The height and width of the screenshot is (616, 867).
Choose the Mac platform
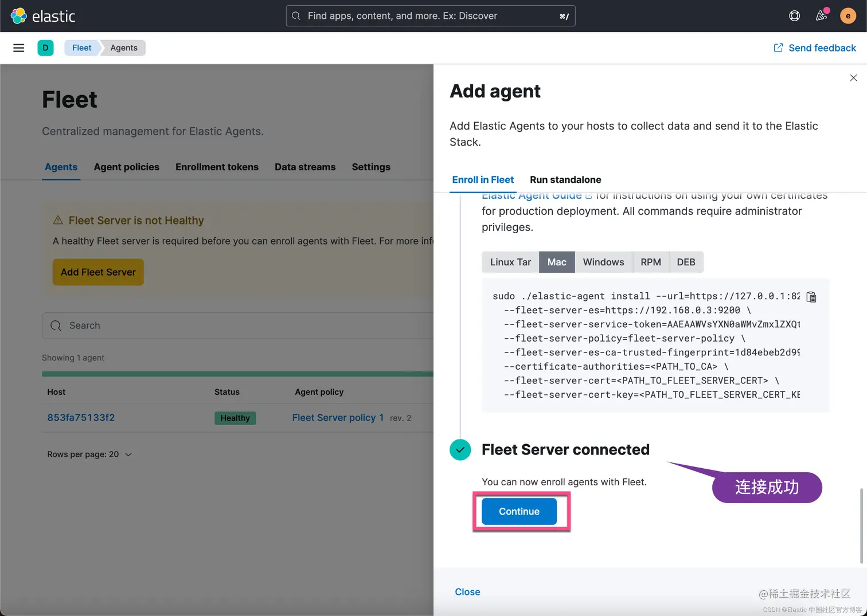557,262
